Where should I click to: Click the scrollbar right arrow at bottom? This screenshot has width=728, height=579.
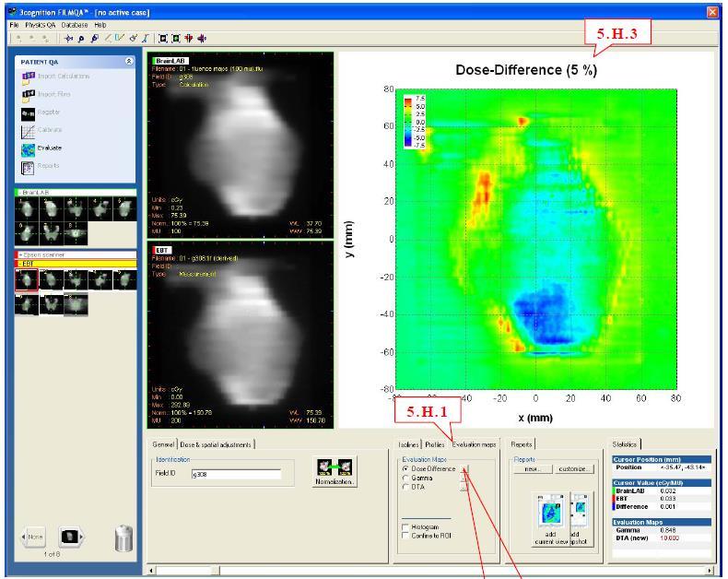710,570
